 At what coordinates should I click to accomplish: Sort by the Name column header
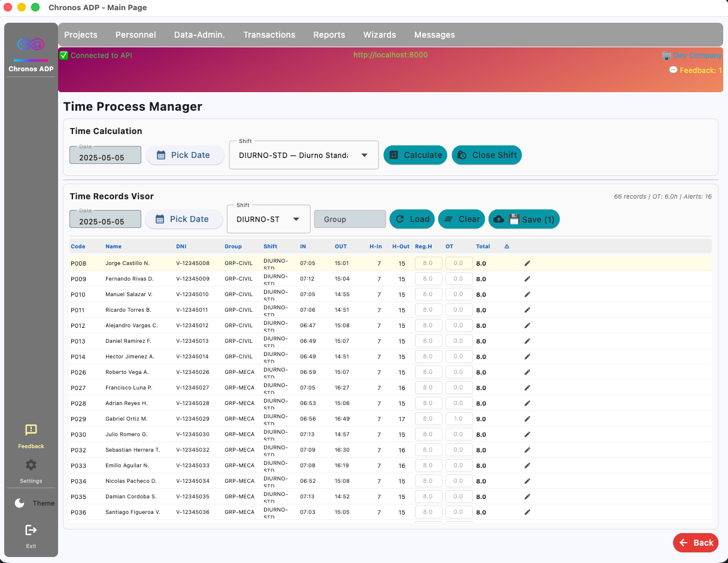(113, 246)
